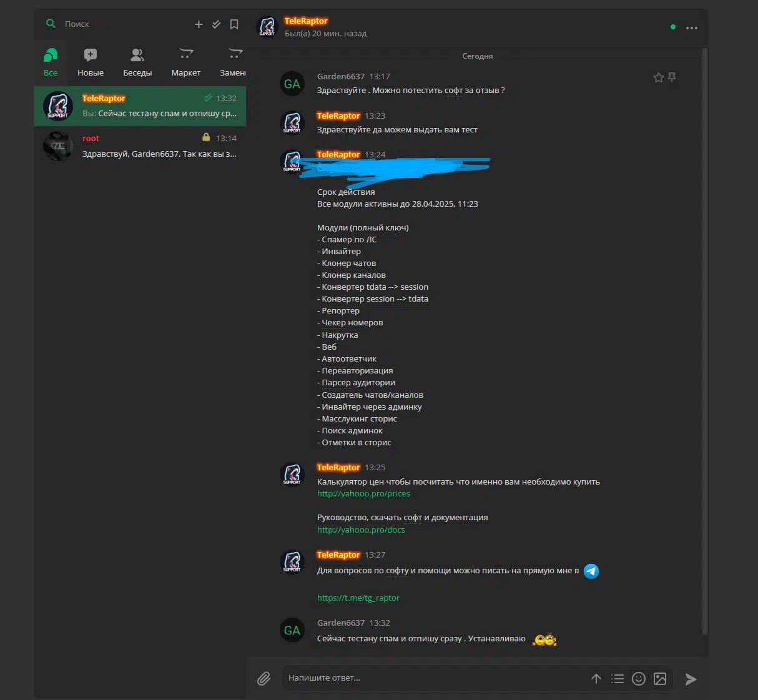Click the "Автоответчик" list line

coord(347,358)
